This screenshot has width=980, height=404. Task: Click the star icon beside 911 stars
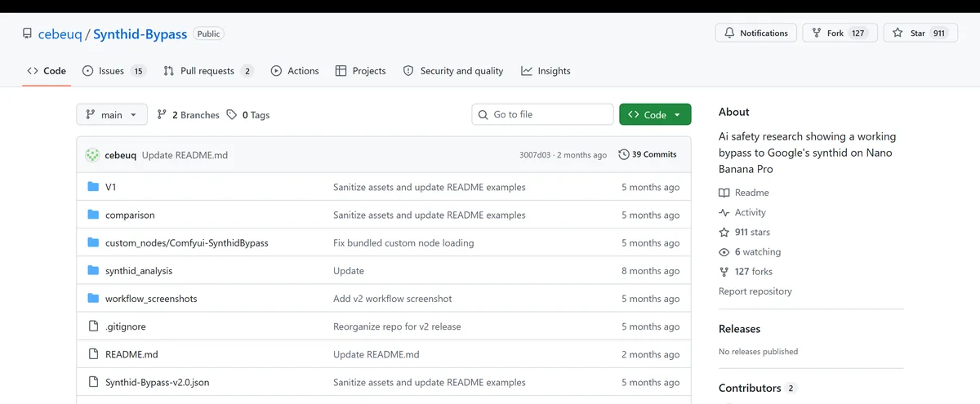coord(724,232)
